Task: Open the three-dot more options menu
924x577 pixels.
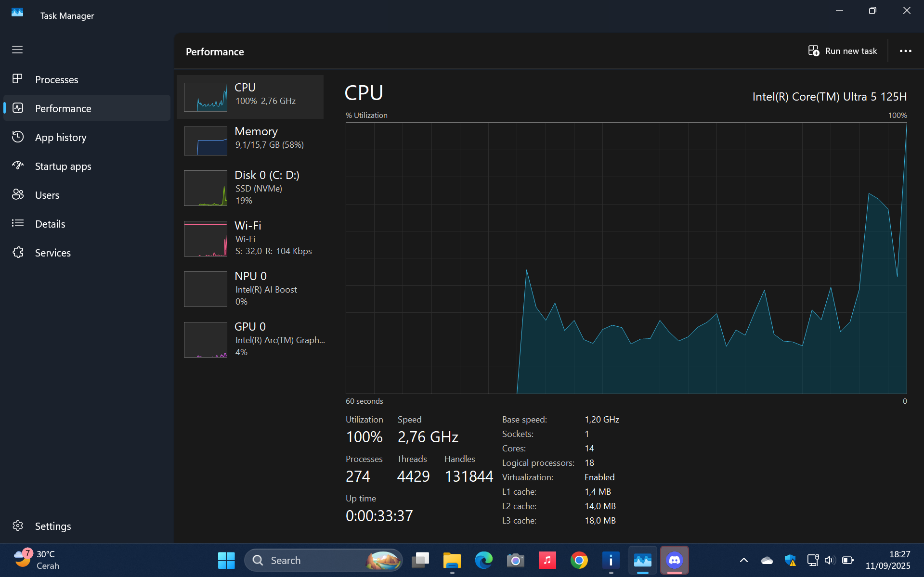Action: click(x=906, y=51)
